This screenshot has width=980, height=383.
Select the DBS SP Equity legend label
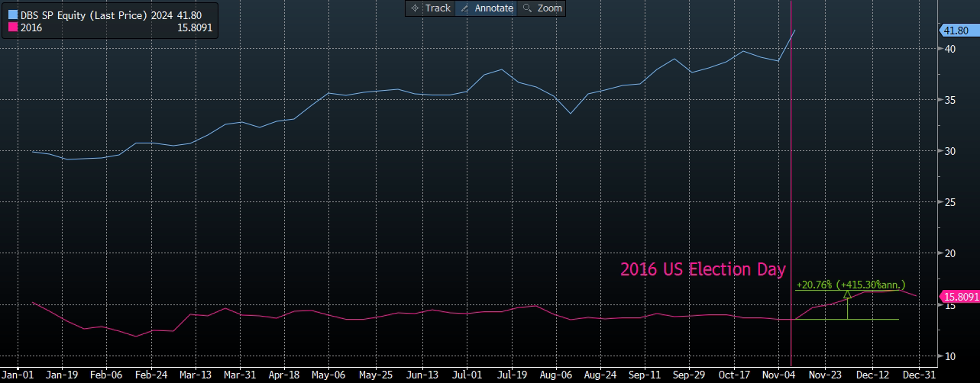click(84, 14)
